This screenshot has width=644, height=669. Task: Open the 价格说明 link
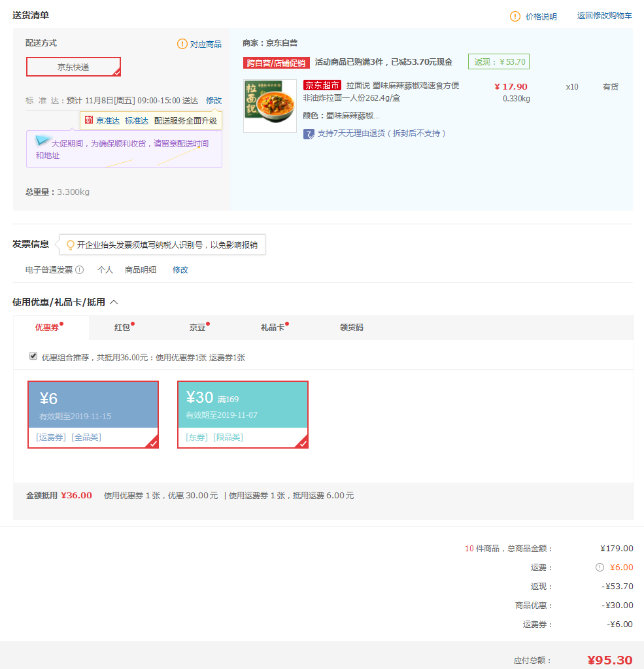[541, 16]
